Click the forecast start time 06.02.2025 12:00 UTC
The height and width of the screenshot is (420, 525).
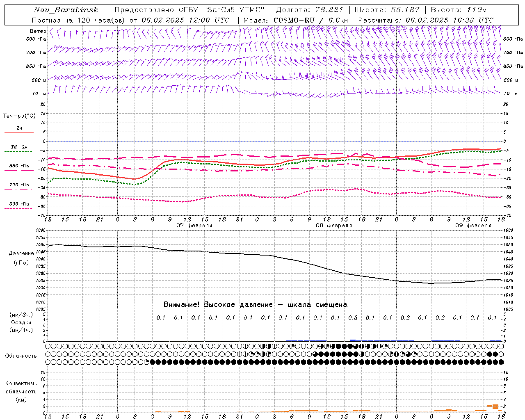(x=185, y=20)
